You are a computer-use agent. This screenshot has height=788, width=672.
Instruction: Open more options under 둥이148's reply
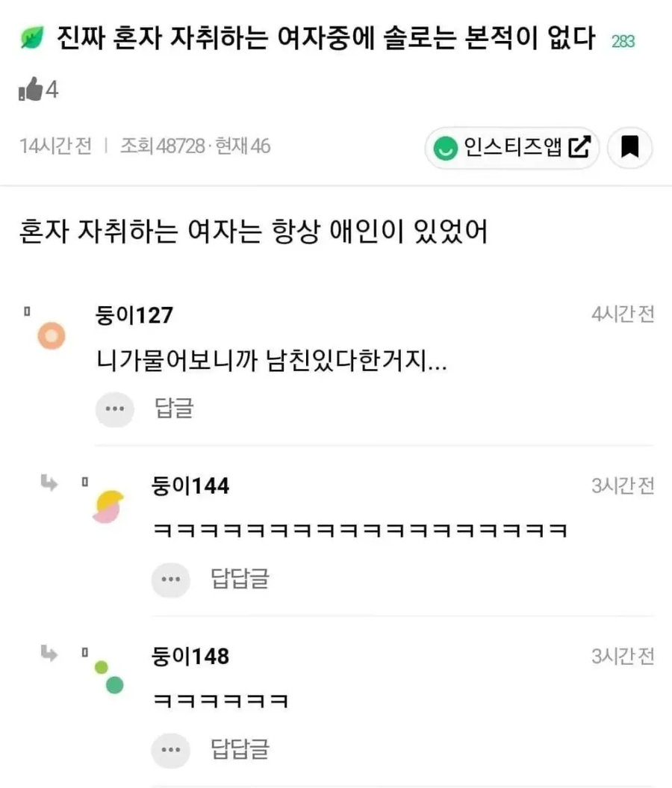point(171,748)
